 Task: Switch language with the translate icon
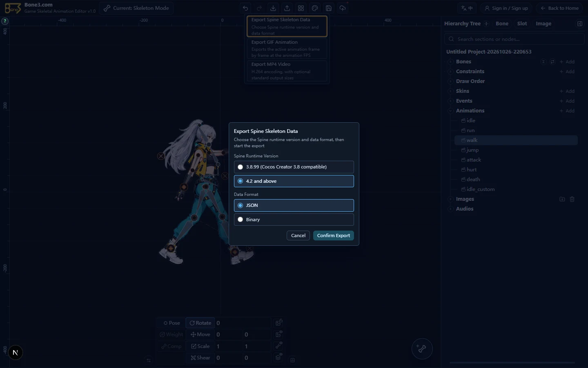click(467, 8)
